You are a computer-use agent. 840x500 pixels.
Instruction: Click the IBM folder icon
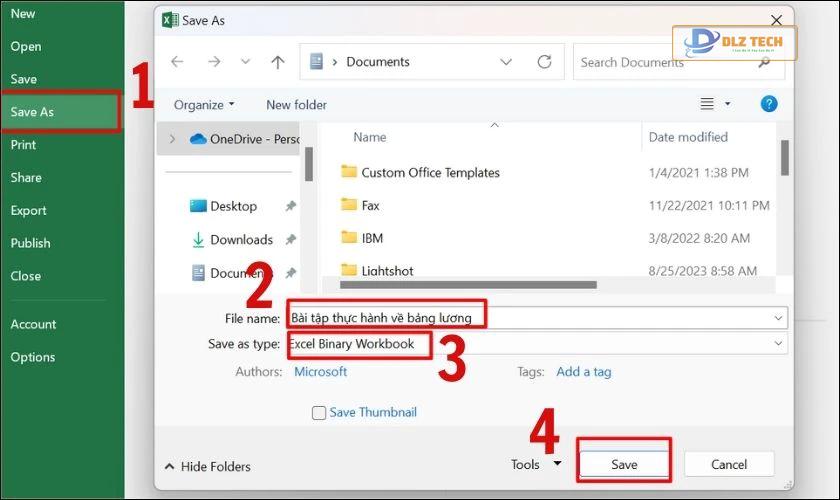point(349,237)
